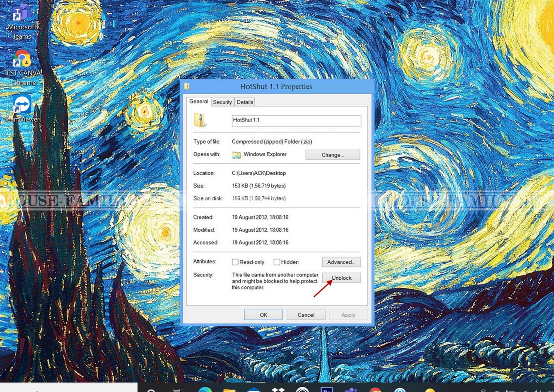Open the Microsoft Teams desktop shortcut
Viewport: 554px width, 392px height.
pos(22,22)
